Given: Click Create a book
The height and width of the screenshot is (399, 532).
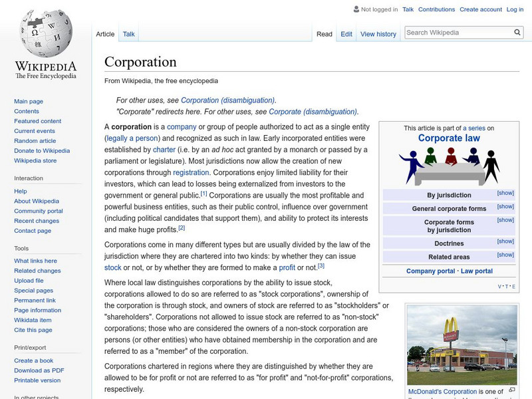Looking at the screenshot, I should (x=34, y=360).
